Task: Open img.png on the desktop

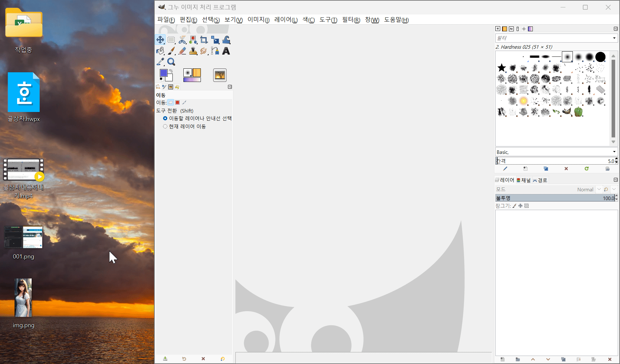Action: [x=23, y=298]
